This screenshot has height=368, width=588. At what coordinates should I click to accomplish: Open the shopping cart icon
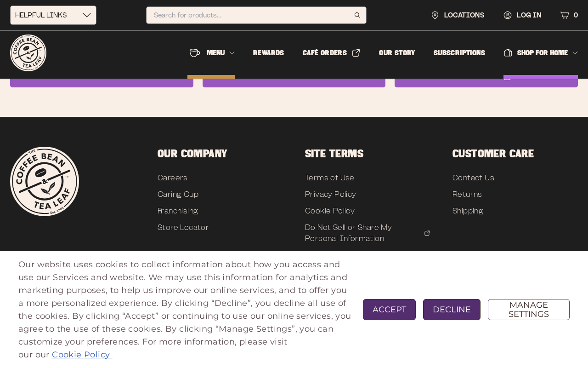(x=565, y=15)
